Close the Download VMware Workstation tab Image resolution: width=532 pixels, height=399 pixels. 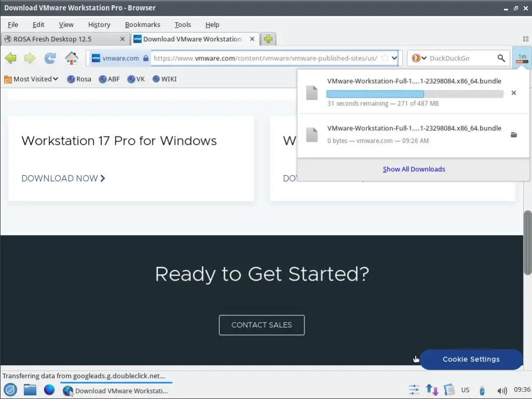[x=252, y=39]
